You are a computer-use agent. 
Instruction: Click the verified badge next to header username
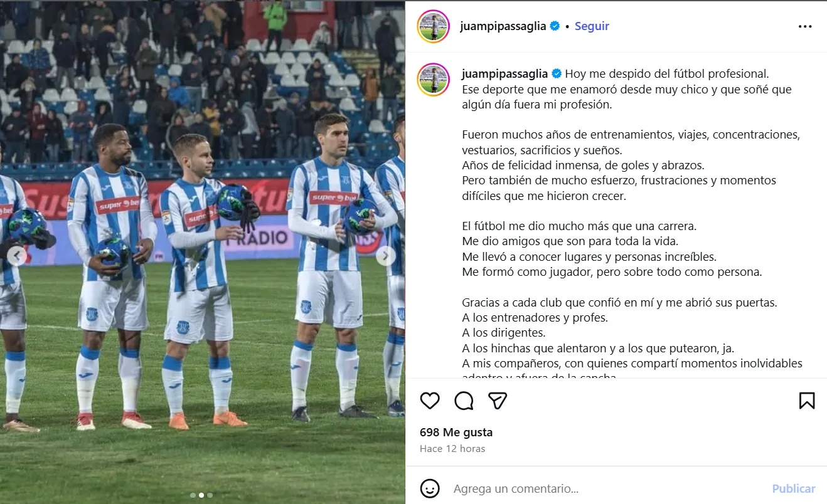(555, 26)
